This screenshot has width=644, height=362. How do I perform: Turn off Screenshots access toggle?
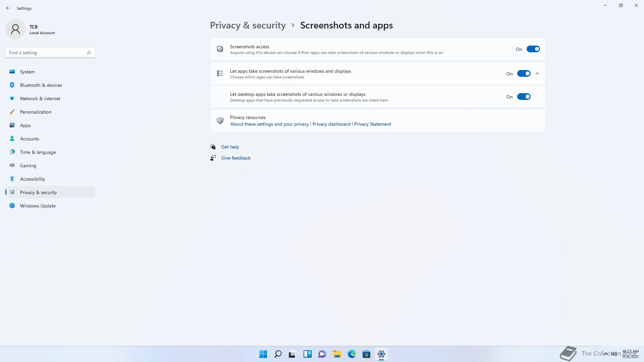click(533, 49)
